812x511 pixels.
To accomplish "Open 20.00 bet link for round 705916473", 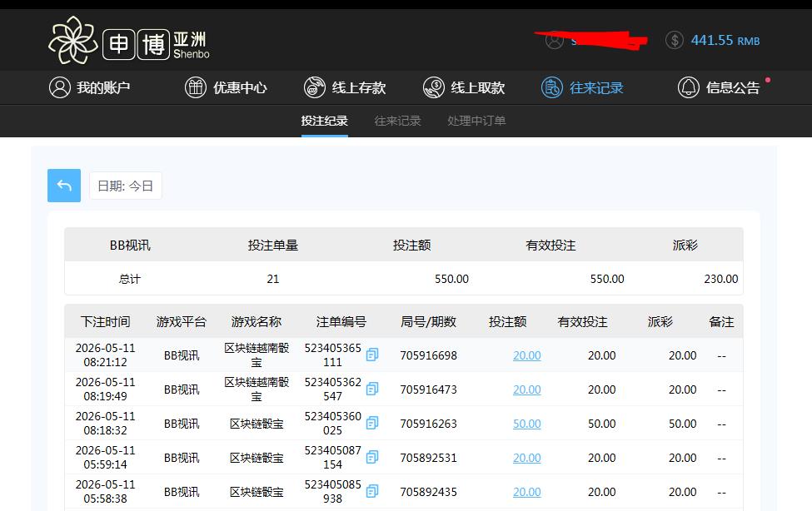I will [526, 389].
